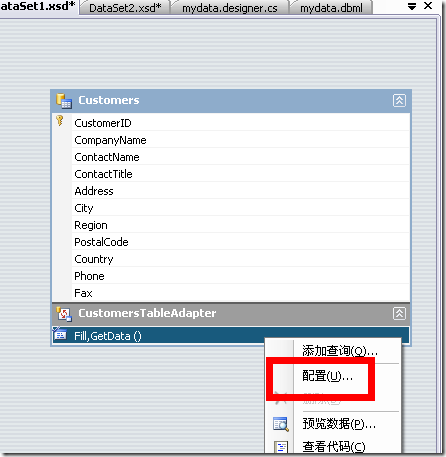Select the CustomersTableAdapter header
Viewport: 446px width, 457px height.
point(231,313)
